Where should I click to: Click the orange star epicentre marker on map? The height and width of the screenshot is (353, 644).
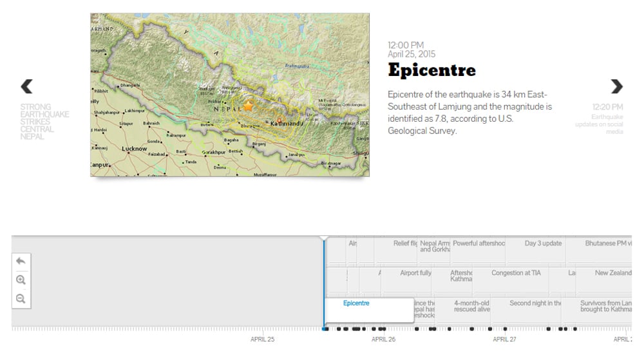tap(249, 106)
